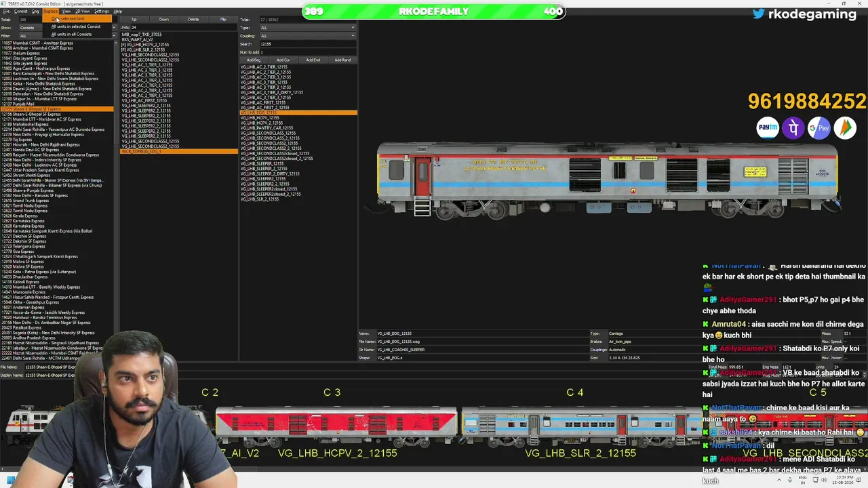
Task: Click the PhonePe payment icon
Action: coord(793,127)
